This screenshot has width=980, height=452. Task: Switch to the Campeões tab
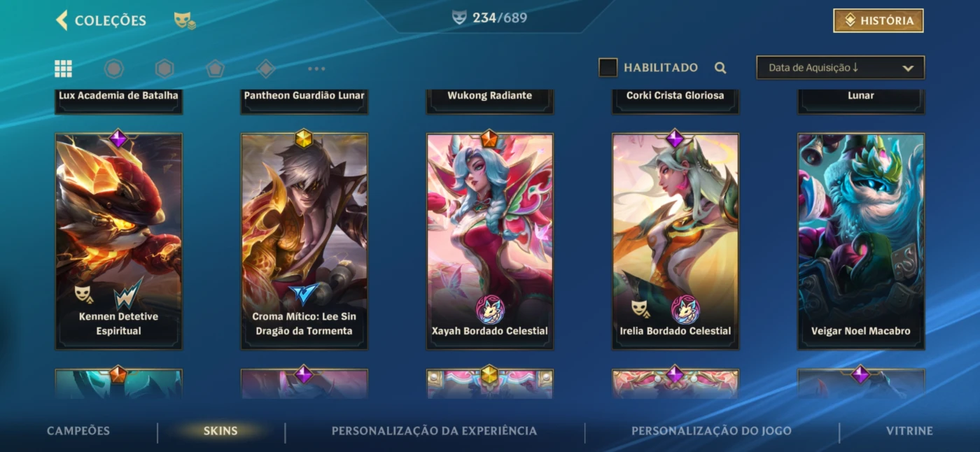point(78,431)
